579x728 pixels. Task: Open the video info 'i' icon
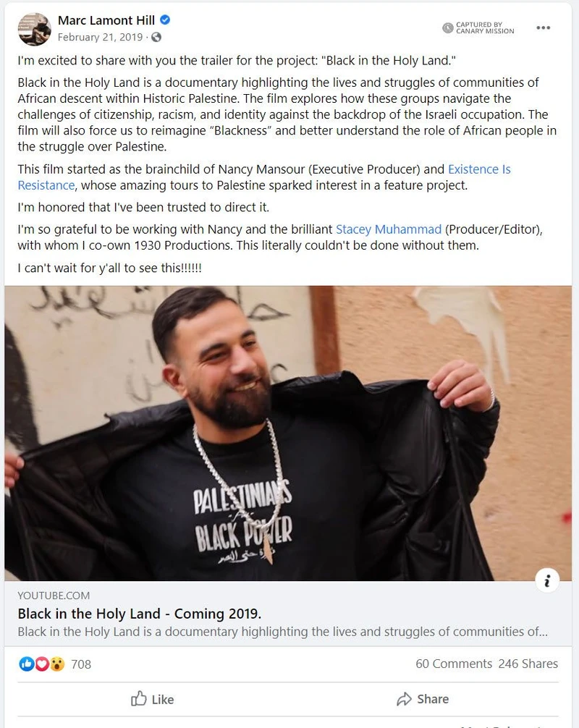click(547, 580)
